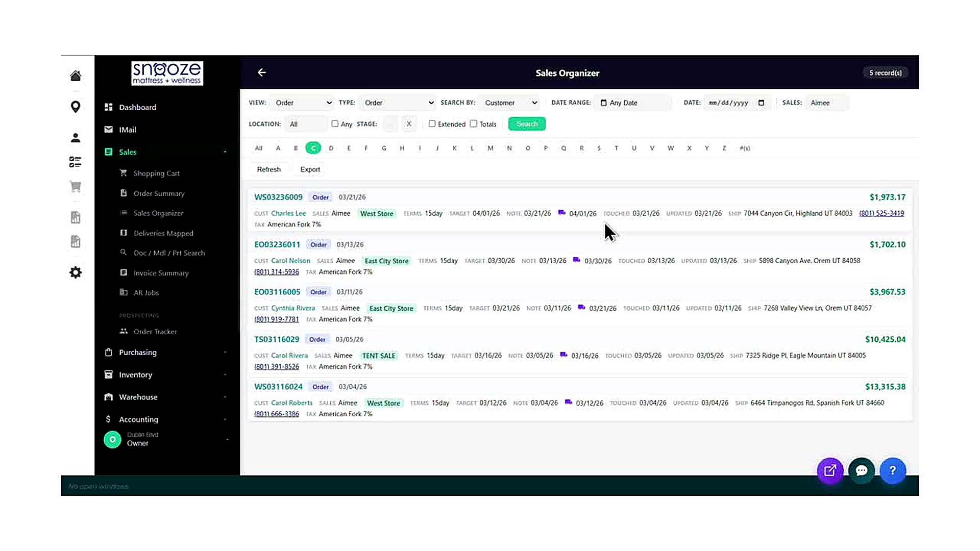Image resolution: width=980 pixels, height=551 pixels.
Task: Expand the Inventory menu section
Action: (x=225, y=374)
